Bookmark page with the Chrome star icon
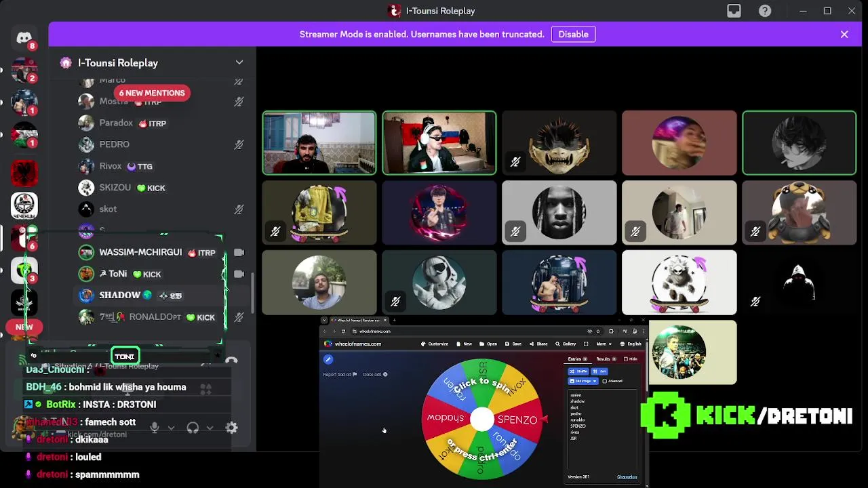 click(x=598, y=331)
